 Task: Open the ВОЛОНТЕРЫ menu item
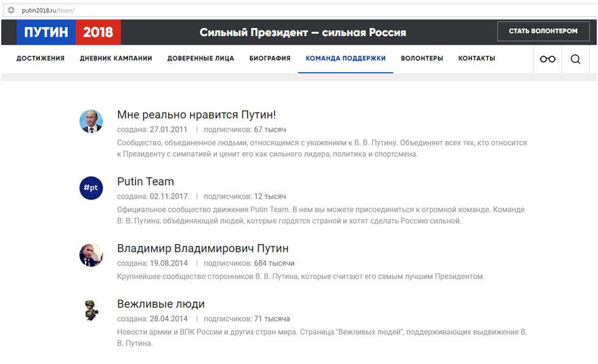(x=422, y=58)
